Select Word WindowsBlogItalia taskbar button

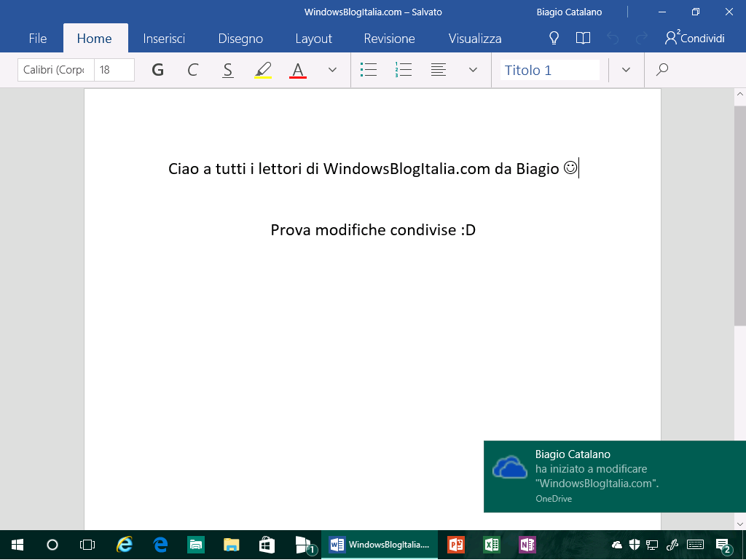coord(379,545)
